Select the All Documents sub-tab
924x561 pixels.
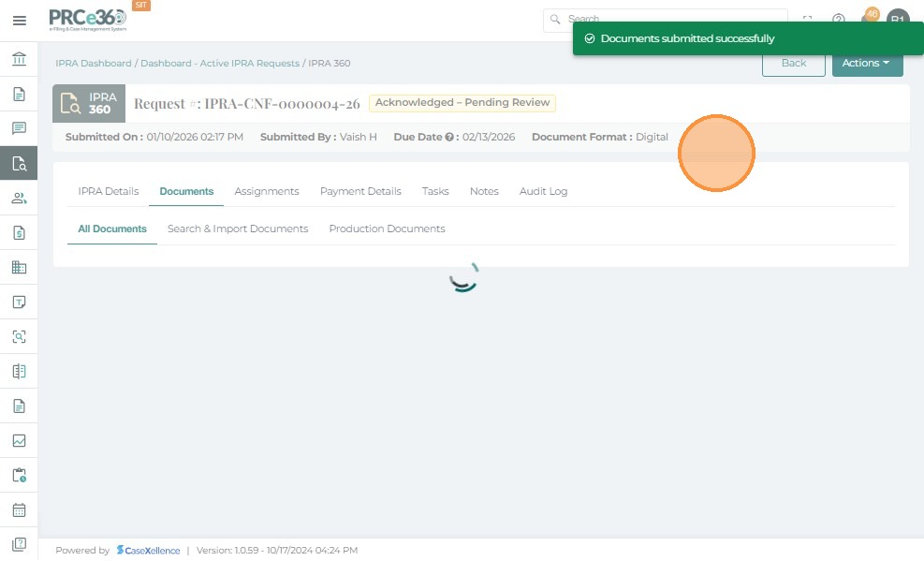click(x=112, y=229)
